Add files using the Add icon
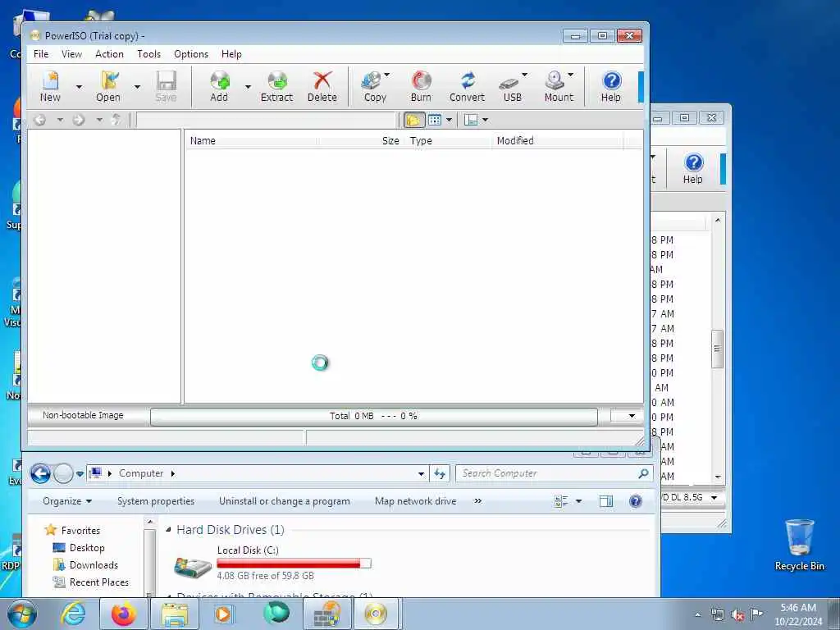This screenshot has height=630, width=840. (x=219, y=86)
